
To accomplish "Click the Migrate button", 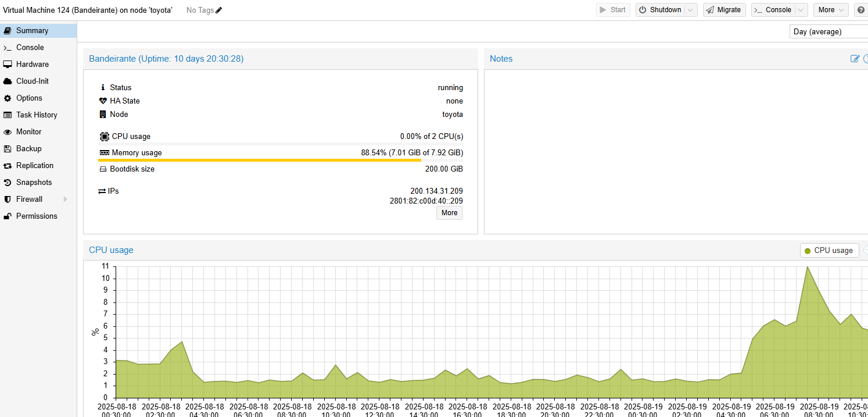I will tap(724, 10).
